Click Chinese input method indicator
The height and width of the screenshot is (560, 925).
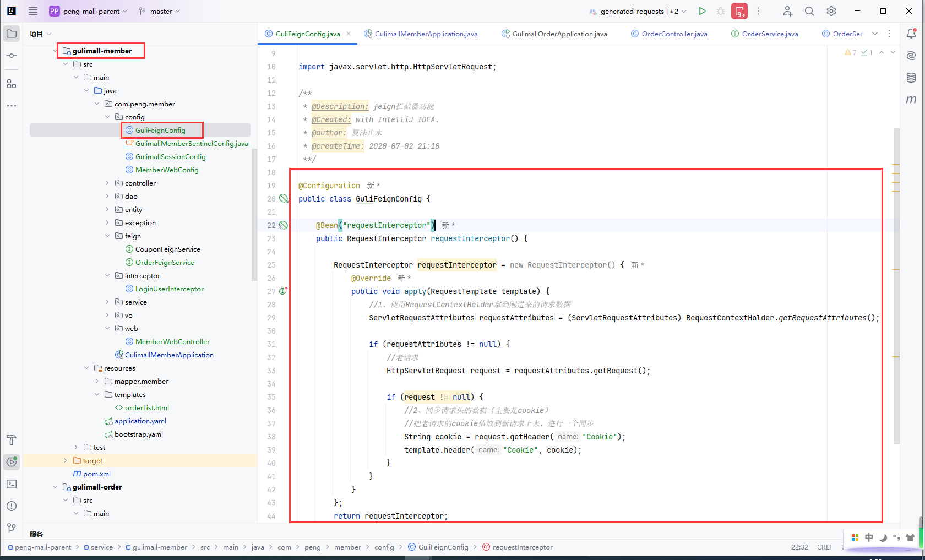(x=869, y=537)
